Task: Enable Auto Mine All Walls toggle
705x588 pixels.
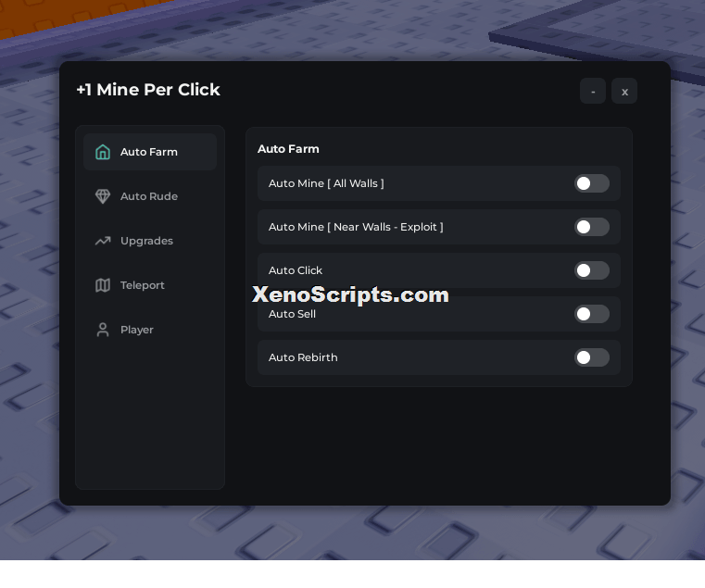Action: click(592, 183)
